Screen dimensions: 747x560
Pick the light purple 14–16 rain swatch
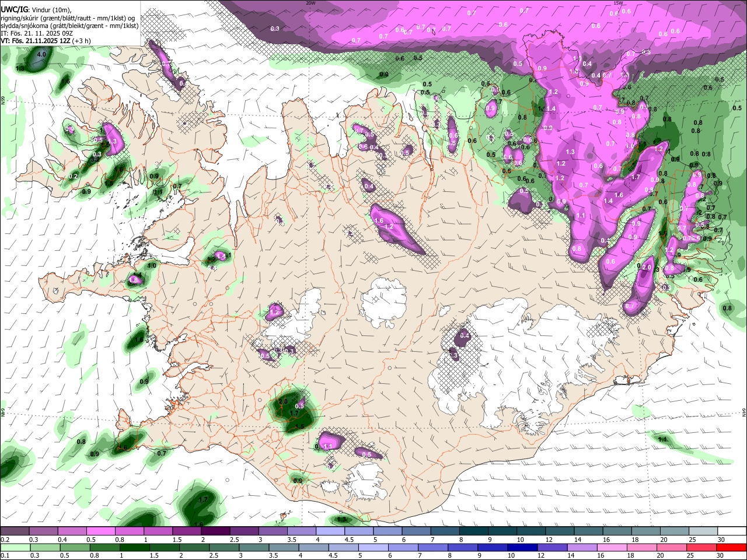581,548
